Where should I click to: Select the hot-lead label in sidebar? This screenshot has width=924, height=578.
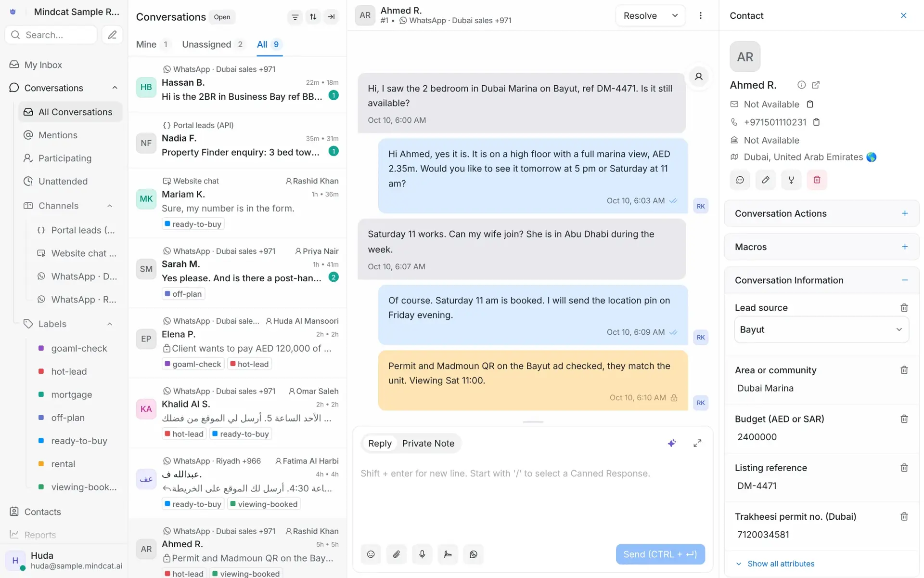pyautogui.click(x=70, y=371)
